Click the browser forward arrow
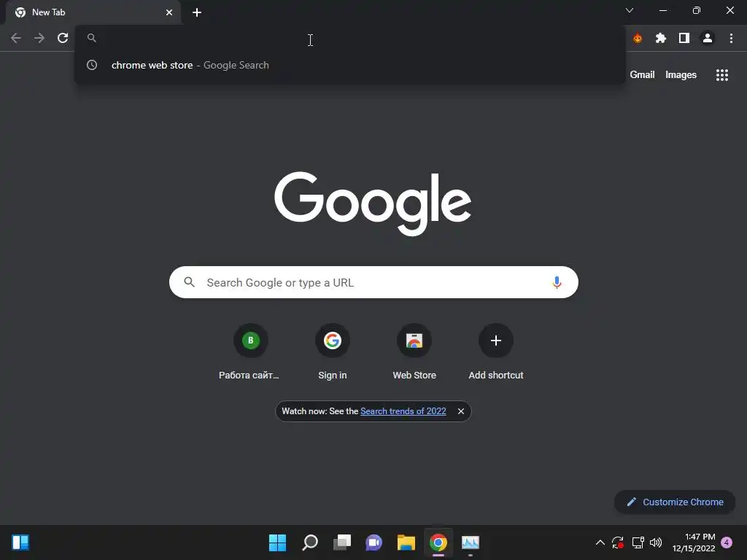This screenshot has width=747, height=560. (x=39, y=38)
